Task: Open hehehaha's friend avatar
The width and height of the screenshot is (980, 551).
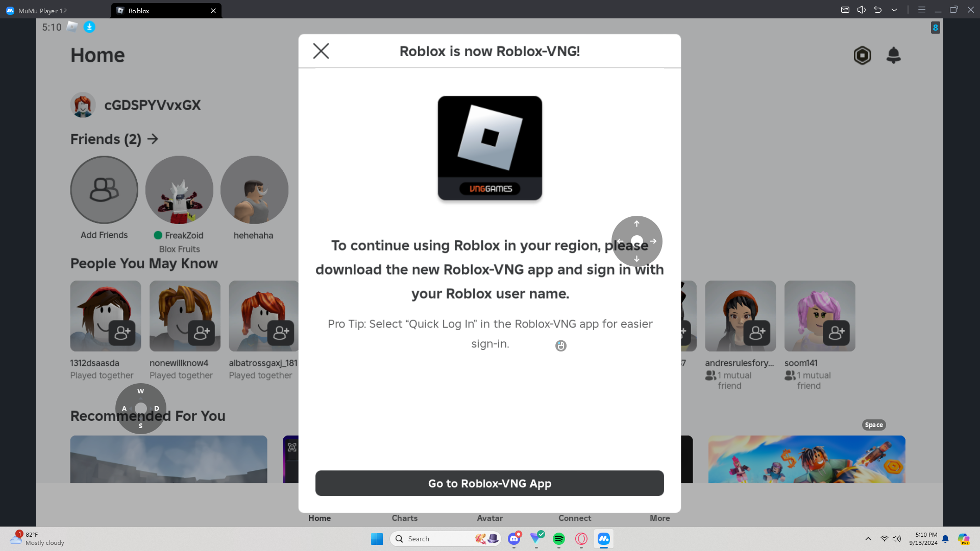Action: [254, 190]
